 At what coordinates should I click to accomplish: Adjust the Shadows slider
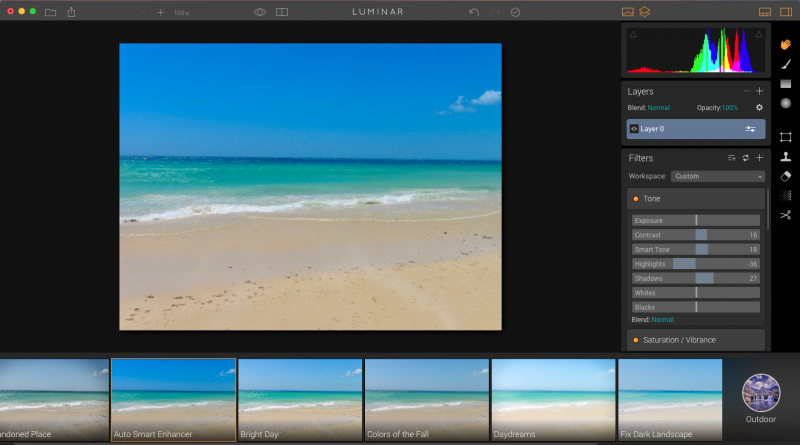[x=696, y=278]
